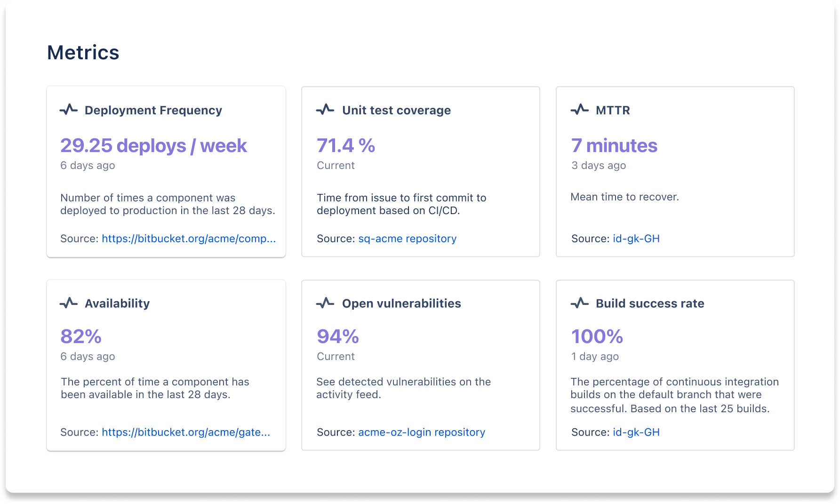Screen dimensions: 840x504
Task: Click the 71.4 % coverage value
Action: pyautogui.click(x=345, y=145)
